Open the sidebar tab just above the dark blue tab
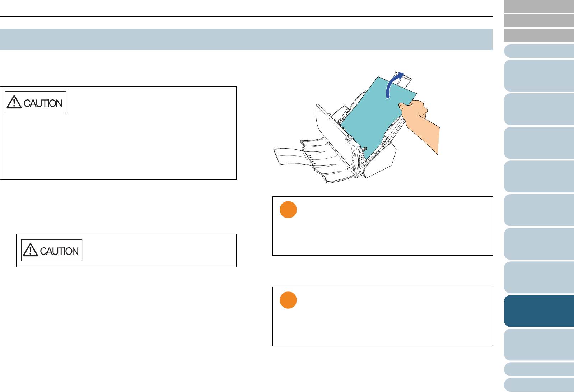Viewport: 574px width, 392px height. pyautogui.click(x=539, y=277)
